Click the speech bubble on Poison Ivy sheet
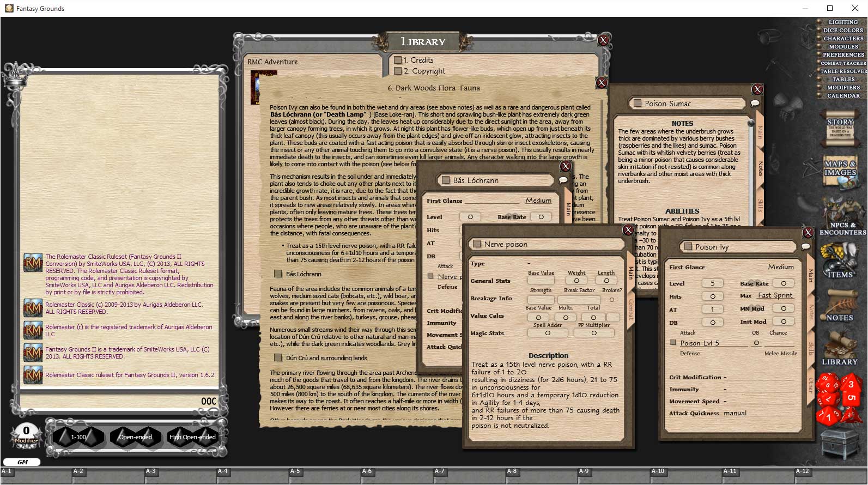Image resolution: width=868 pixels, height=485 pixels. 805,247
